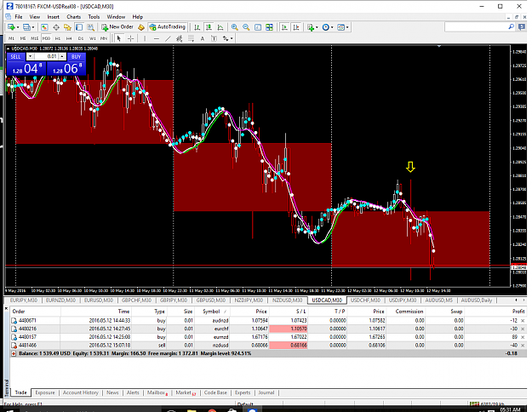This screenshot has width=532, height=412.
Task: Open the chat notifications icon
Action: point(522,27)
